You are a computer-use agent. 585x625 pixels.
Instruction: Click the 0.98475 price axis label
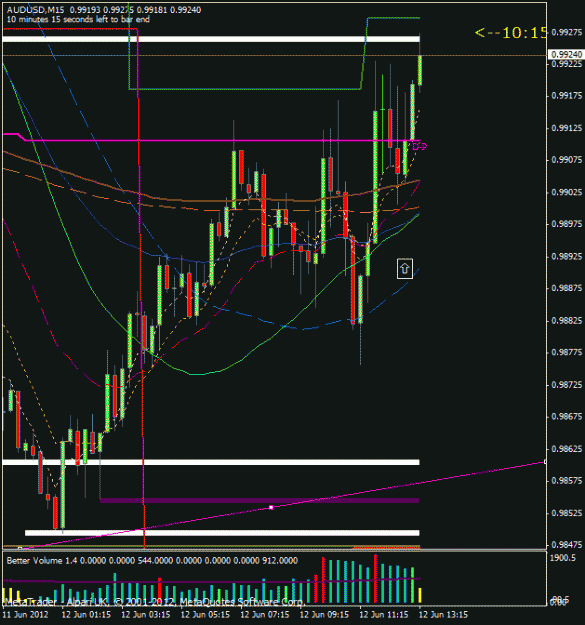coord(567,544)
